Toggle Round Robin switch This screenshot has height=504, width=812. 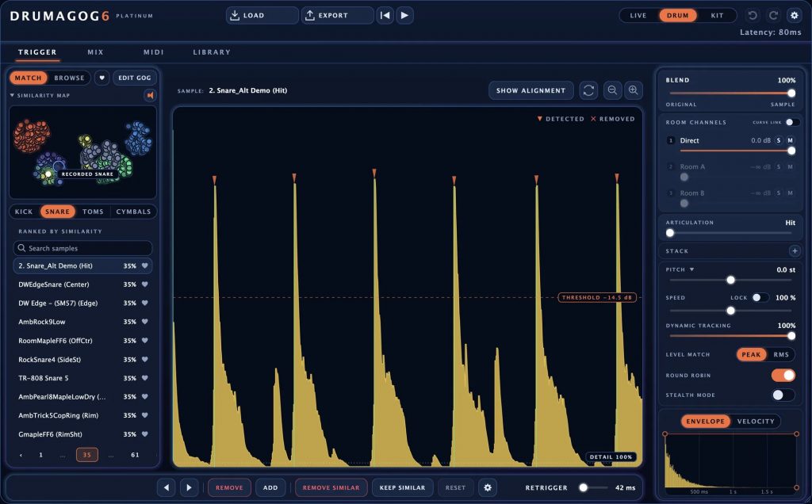tap(783, 375)
